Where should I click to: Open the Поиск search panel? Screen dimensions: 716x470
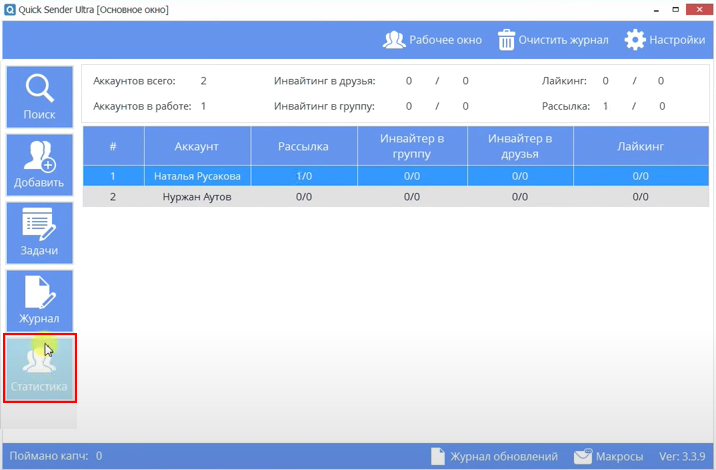point(40,98)
